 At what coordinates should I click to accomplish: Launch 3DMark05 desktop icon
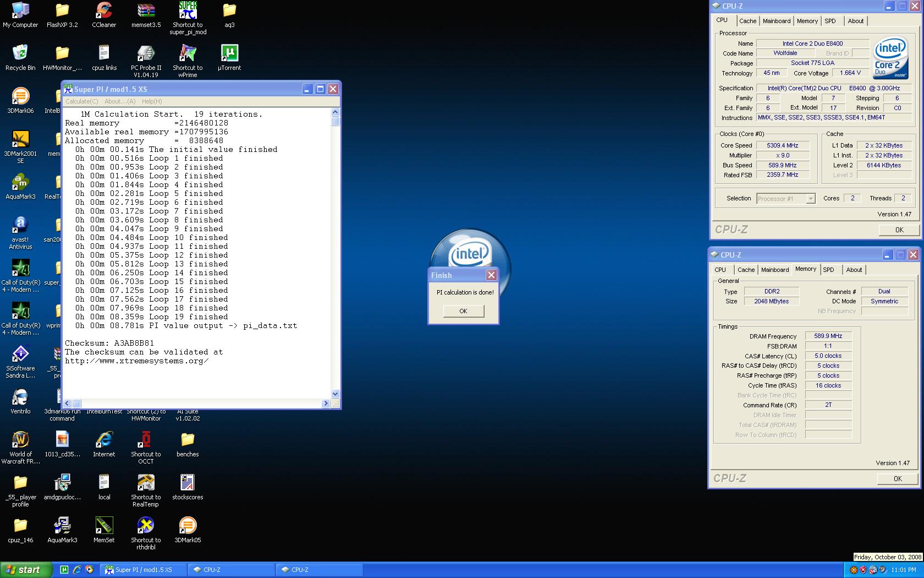pyautogui.click(x=188, y=530)
